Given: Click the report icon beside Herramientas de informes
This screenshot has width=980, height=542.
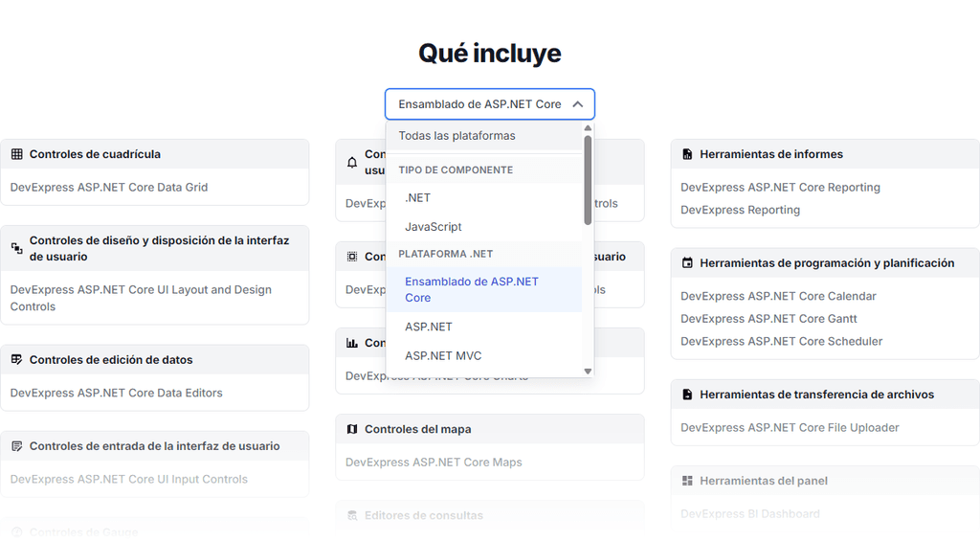Looking at the screenshot, I should [x=687, y=154].
